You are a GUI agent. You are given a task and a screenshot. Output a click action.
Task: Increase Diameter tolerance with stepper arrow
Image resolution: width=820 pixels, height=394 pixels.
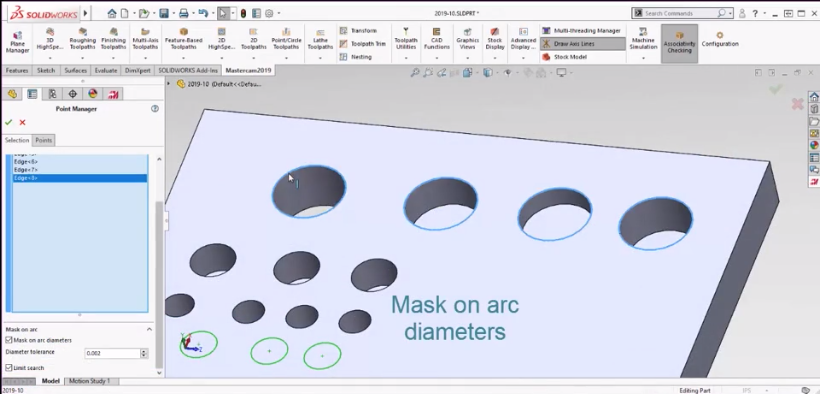(x=144, y=351)
